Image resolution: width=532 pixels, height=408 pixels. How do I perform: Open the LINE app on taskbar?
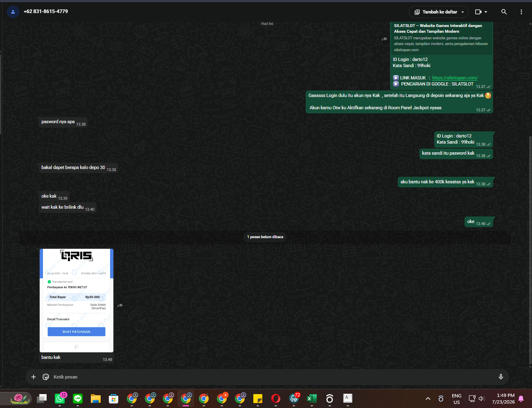coord(78,399)
